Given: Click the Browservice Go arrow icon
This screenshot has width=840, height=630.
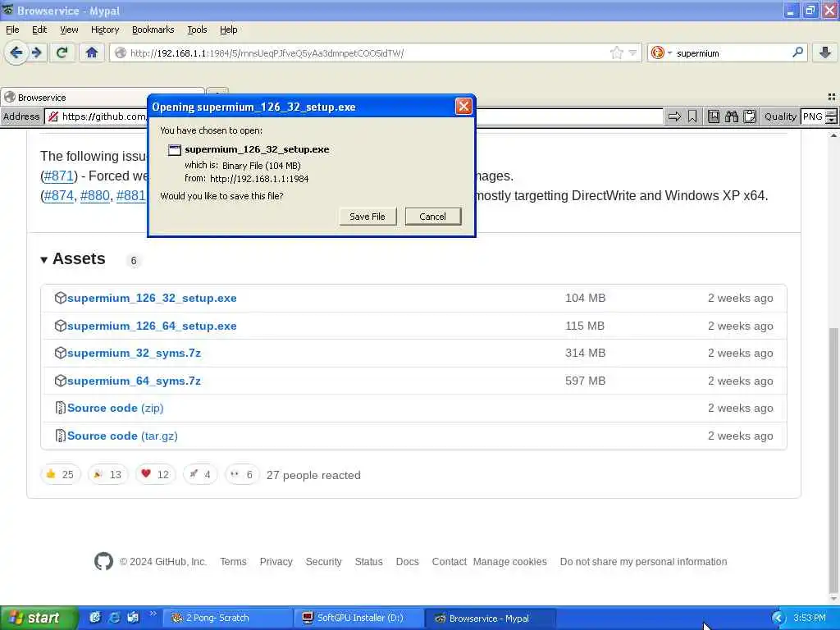Looking at the screenshot, I should click(x=674, y=116).
